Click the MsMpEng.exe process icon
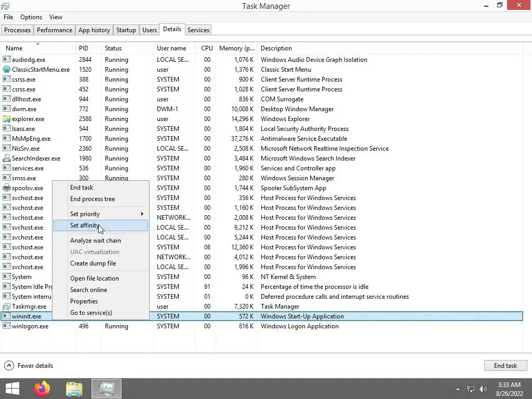532x399 pixels. (6, 138)
